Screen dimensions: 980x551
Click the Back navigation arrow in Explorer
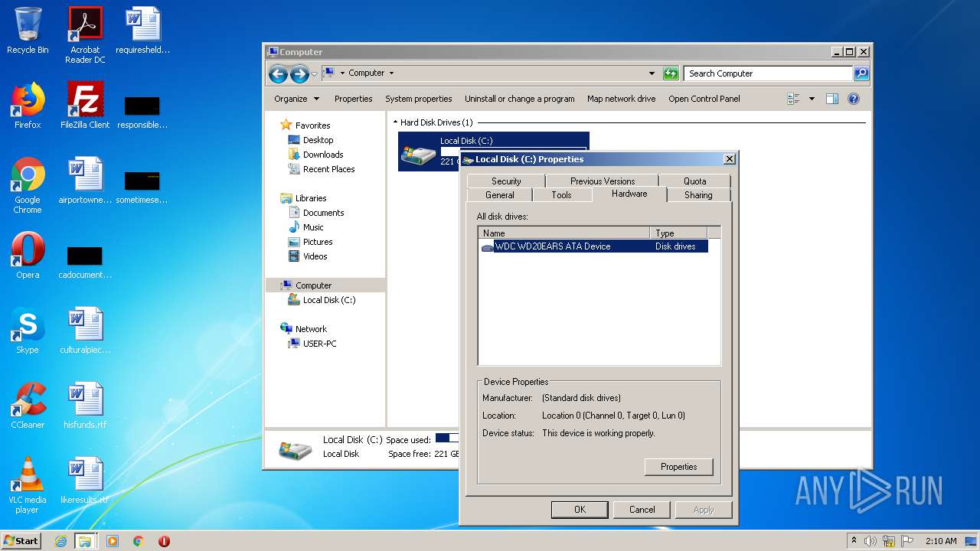tap(278, 73)
